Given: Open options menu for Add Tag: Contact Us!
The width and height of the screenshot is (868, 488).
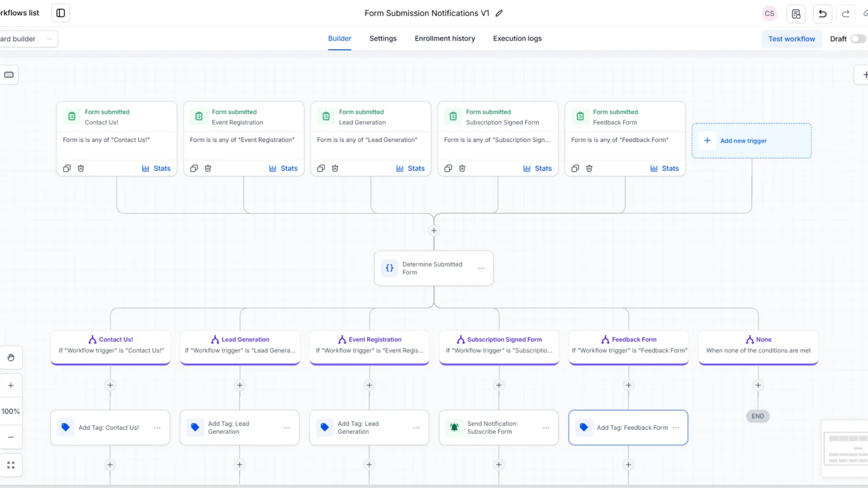Looking at the screenshot, I should coord(157,428).
